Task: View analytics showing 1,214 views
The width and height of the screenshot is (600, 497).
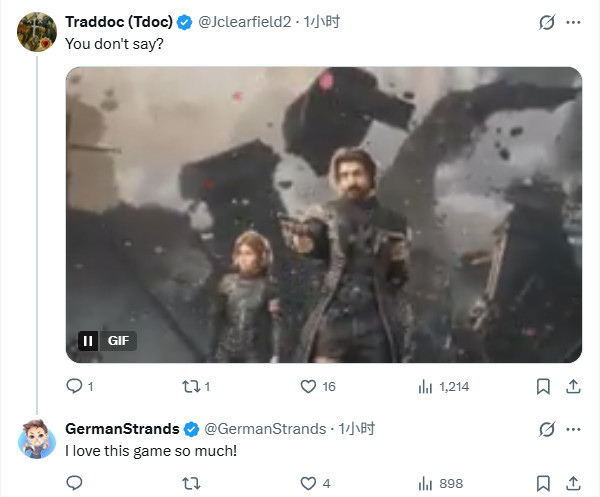Action: click(x=424, y=386)
